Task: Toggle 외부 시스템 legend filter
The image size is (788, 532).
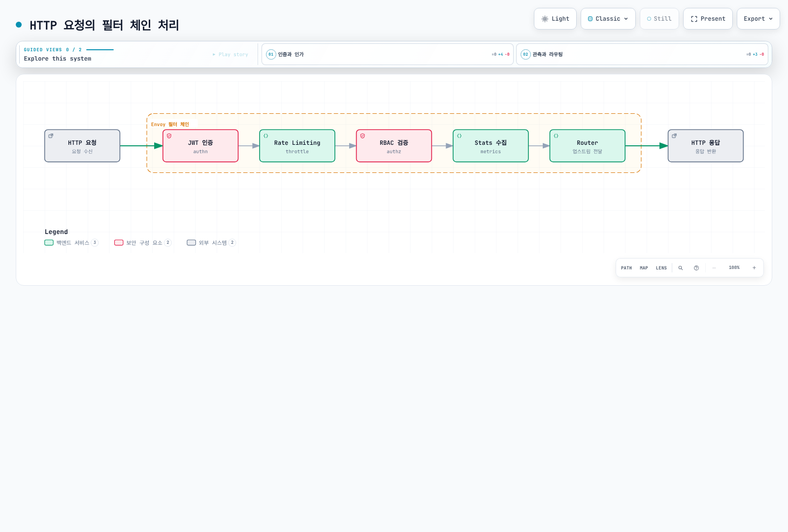Action: pos(211,242)
